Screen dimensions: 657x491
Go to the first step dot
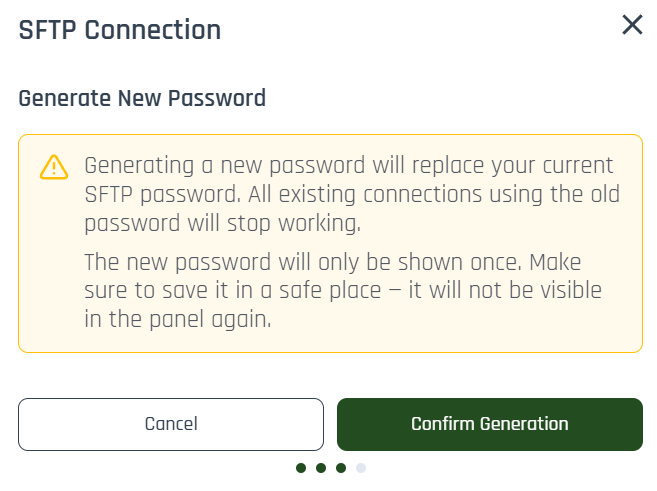tap(301, 467)
